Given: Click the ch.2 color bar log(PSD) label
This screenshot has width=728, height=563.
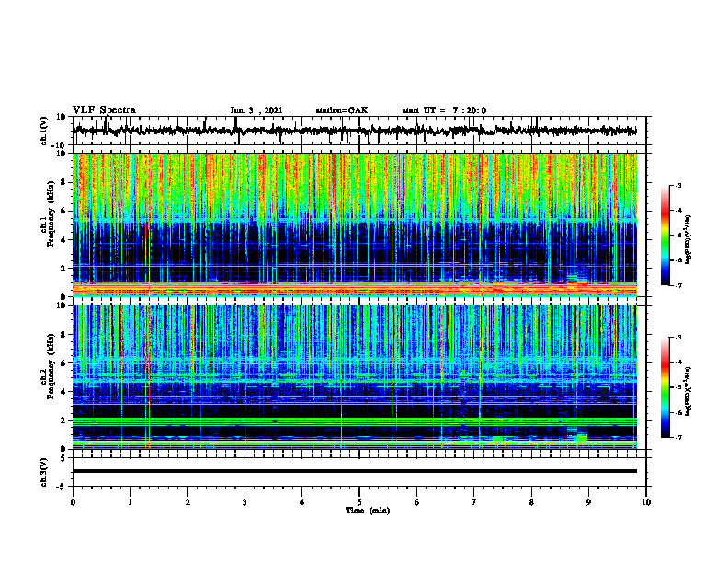Looking at the screenshot, I should point(689,391).
